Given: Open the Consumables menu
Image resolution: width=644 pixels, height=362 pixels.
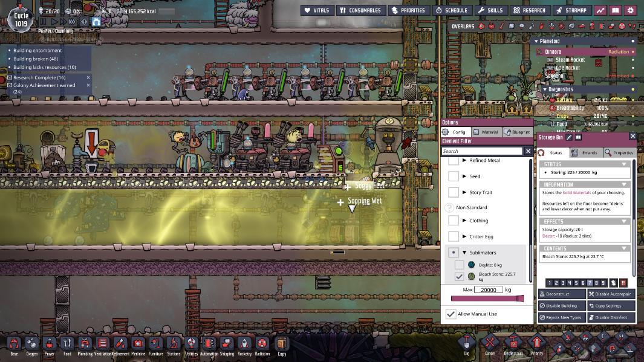Looking at the screenshot, I should pos(361,10).
